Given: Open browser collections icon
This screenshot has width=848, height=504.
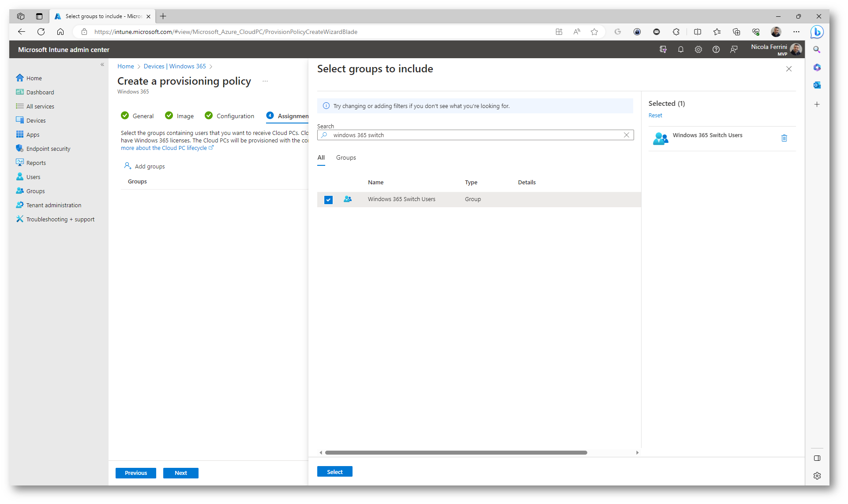Looking at the screenshot, I should pos(736,32).
